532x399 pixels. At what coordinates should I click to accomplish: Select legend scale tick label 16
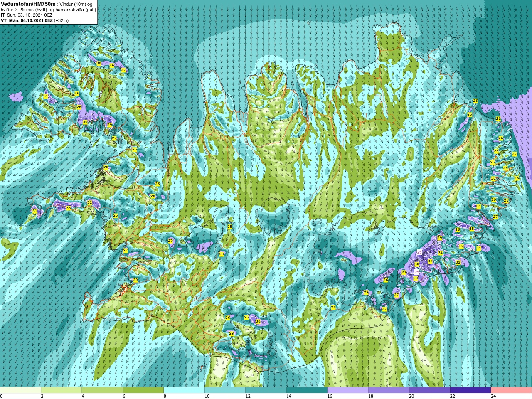pyautogui.click(x=330, y=397)
